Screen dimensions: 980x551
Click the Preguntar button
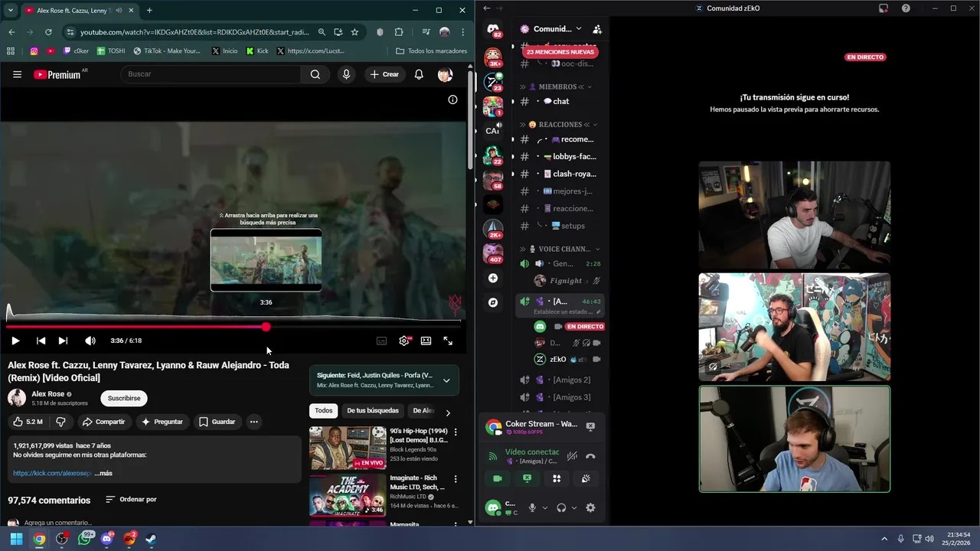pos(162,422)
